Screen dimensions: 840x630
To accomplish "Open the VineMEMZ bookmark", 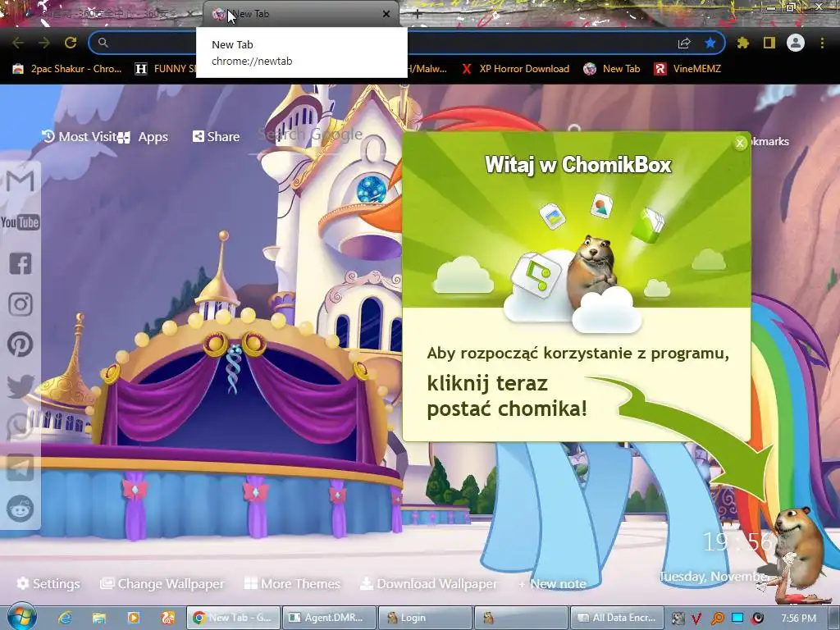I will pos(688,69).
